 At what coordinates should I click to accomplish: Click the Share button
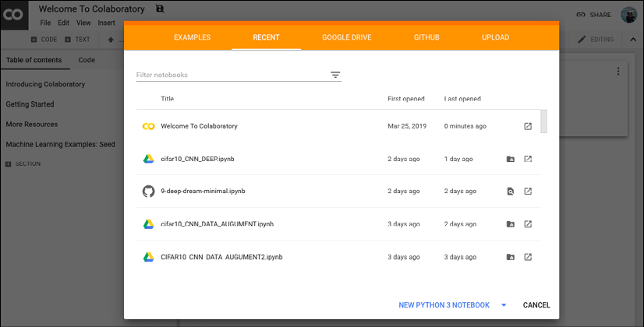[593, 15]
